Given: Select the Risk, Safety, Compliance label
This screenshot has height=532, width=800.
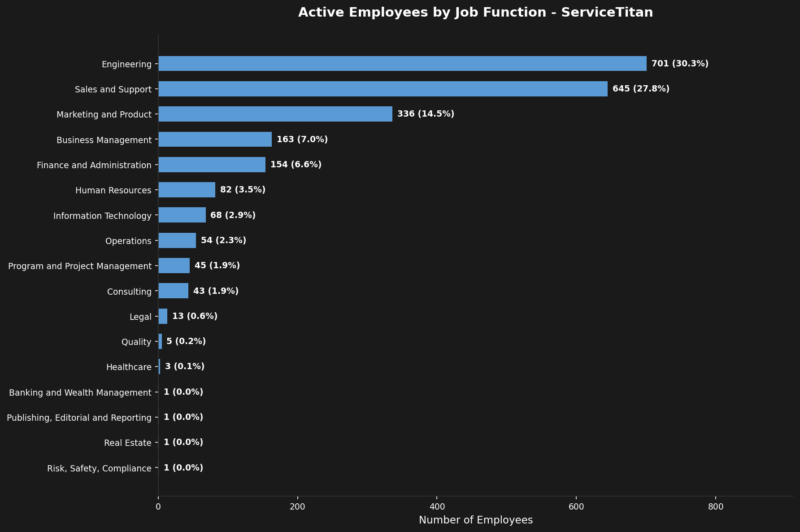Looking at the screenshot, I should coord(99,468).
